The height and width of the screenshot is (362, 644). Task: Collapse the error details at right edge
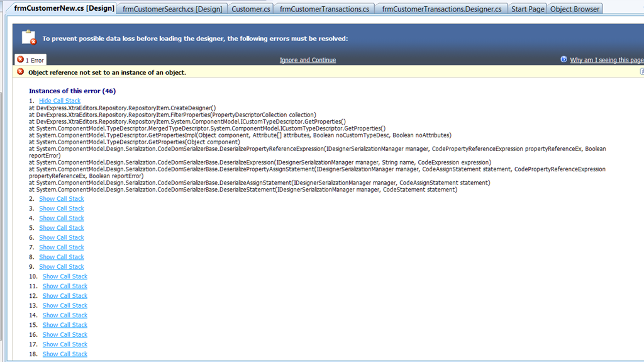(641, 72)
